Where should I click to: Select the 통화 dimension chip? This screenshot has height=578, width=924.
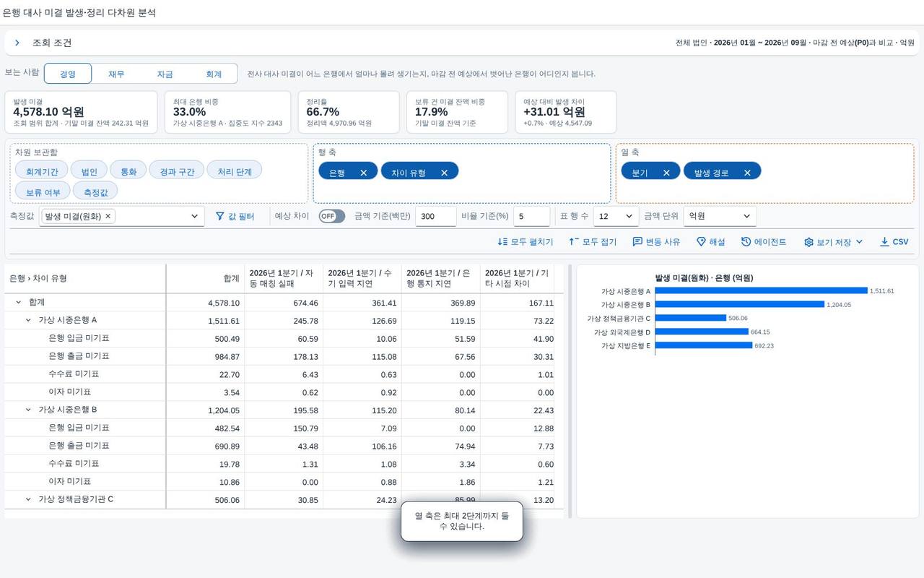(128, 171)
